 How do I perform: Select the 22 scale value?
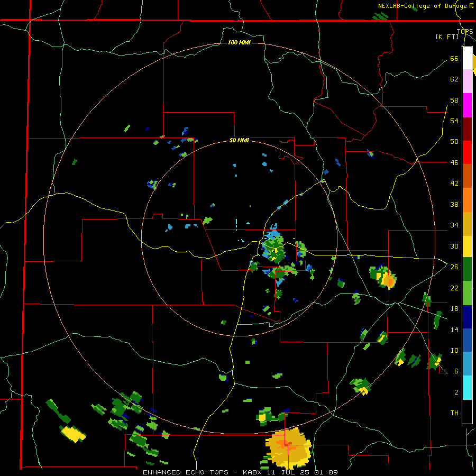[454, 288]
